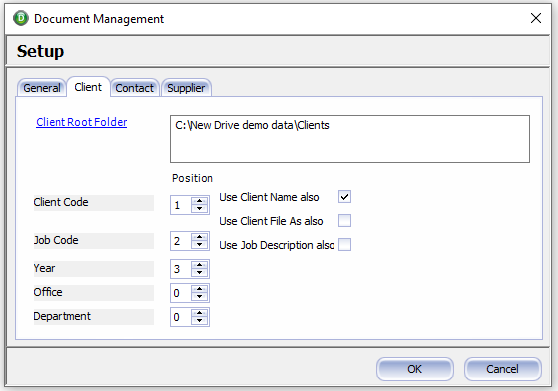
Task: Confirm settings with the OK button
Action: pyautogui.click(x=415, y=369)
